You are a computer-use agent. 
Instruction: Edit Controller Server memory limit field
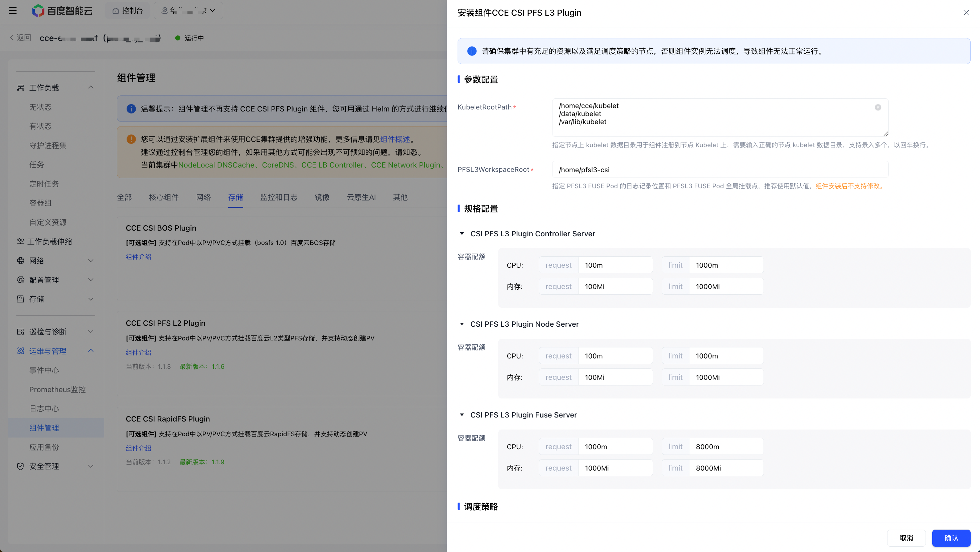point(726,286)
